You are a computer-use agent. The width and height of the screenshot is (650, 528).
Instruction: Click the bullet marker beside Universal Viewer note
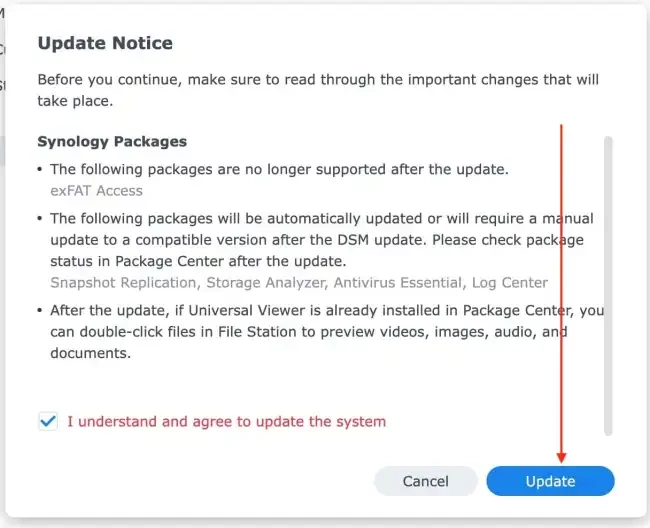point(40,311)
